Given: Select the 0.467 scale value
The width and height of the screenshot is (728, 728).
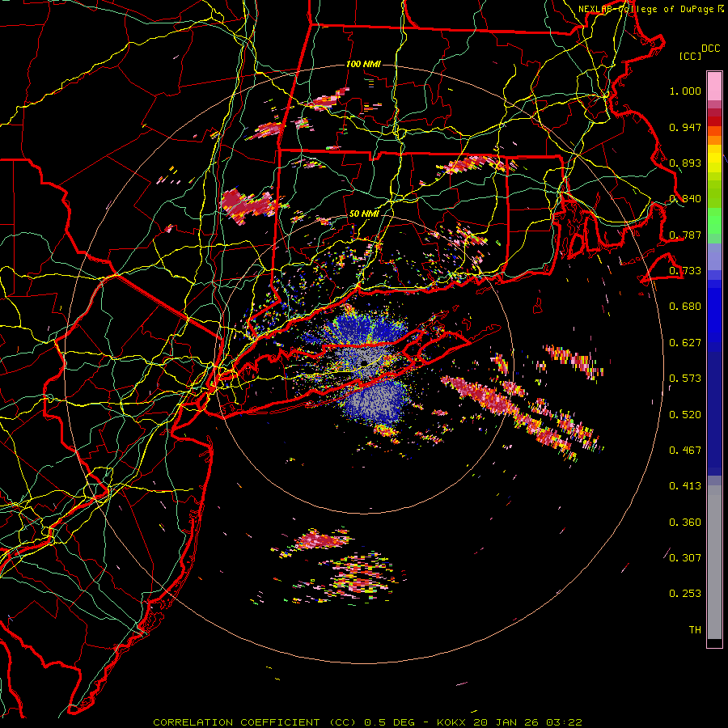Looking at the screenshot, I should pyautogui.click(x=685, y=450).
